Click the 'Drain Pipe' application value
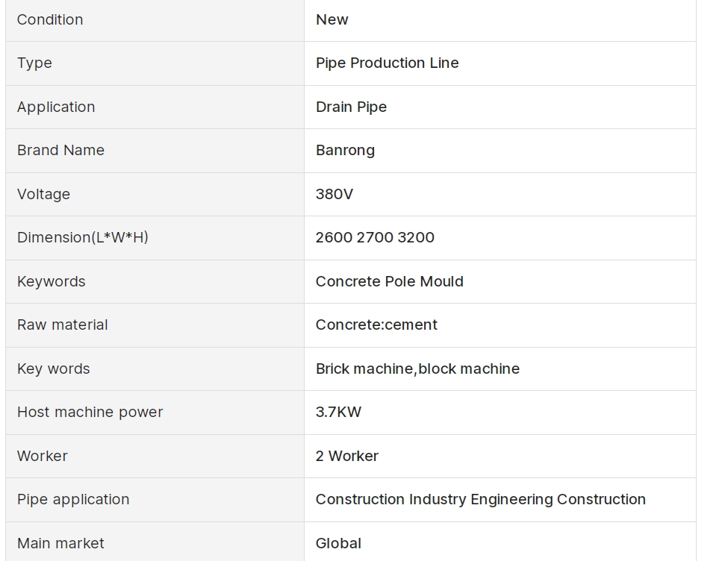 click(351, 107)
